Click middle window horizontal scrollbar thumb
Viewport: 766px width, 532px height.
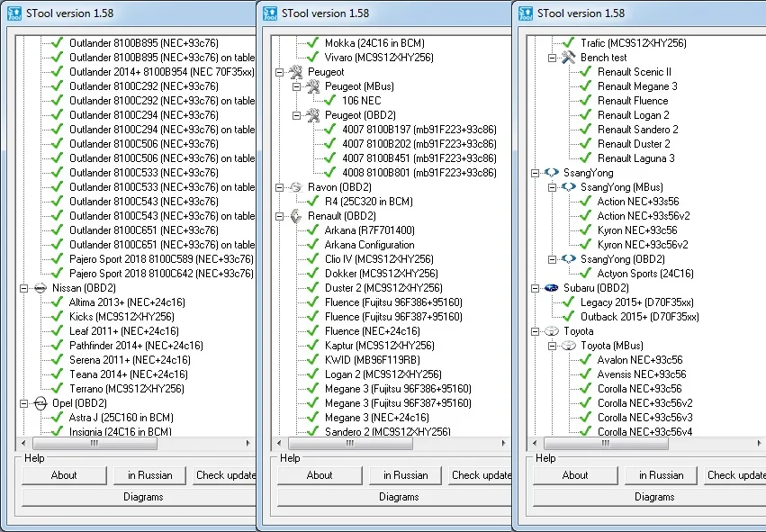coord(350,443)
